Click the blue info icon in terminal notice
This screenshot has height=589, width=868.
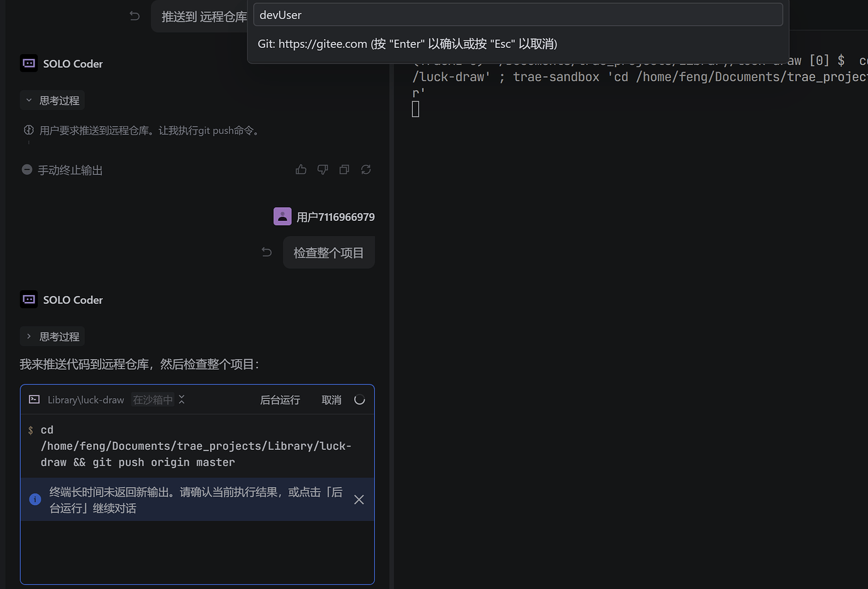click(x=35, y=499)
